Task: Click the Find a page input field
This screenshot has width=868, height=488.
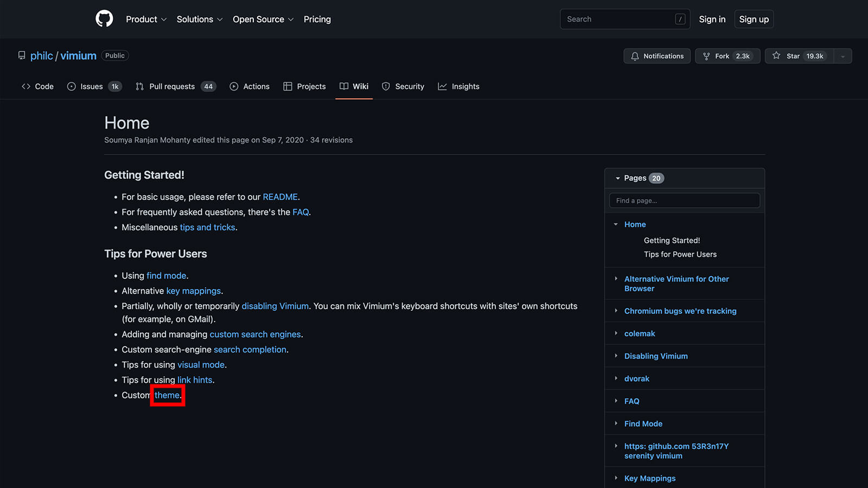Action: [685, 201]
